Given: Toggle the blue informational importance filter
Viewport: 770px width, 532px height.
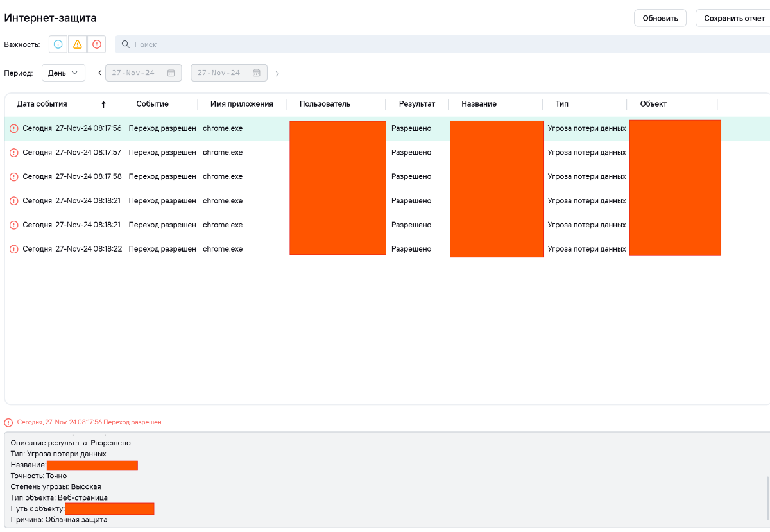Looking at the screenshot, I should pyautogui.click(x=58, y=44).
